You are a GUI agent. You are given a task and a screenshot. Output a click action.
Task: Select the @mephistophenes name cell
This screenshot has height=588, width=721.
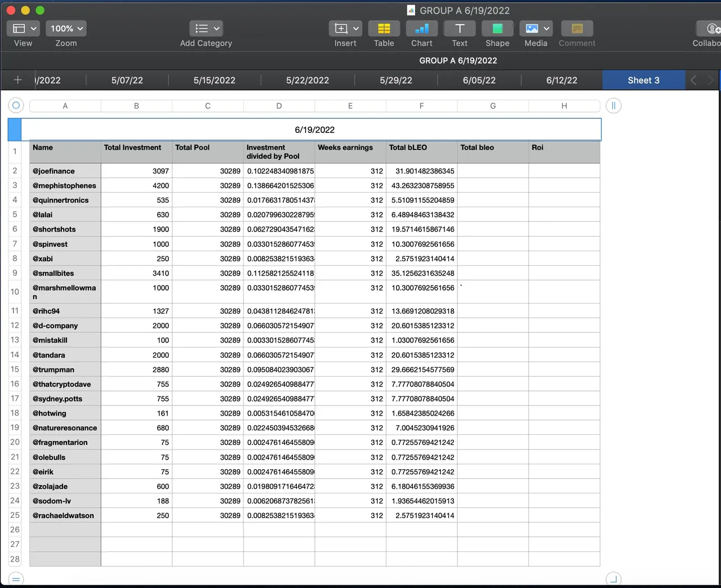pyautogui.click(x=65, y=185)
